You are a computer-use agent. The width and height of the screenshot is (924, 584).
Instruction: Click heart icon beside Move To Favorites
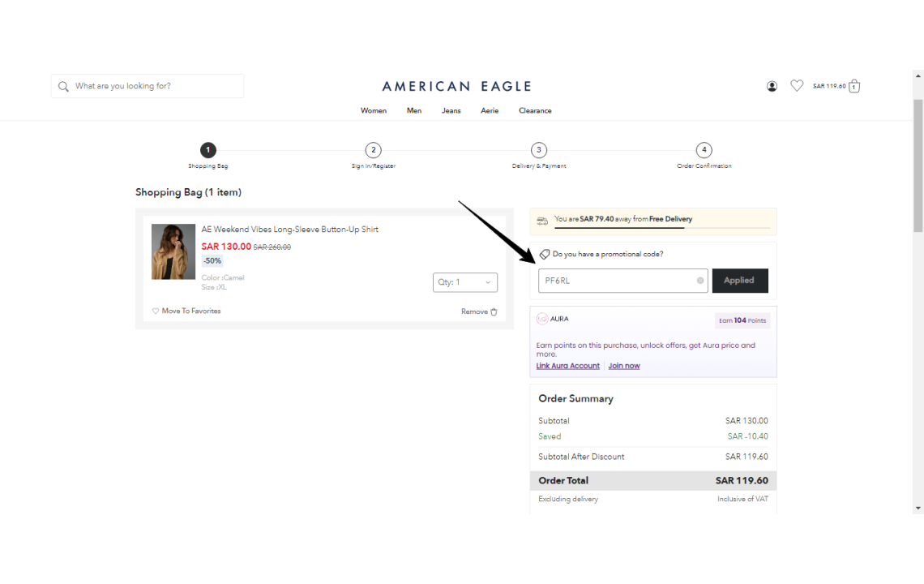(x=156, y=311)
